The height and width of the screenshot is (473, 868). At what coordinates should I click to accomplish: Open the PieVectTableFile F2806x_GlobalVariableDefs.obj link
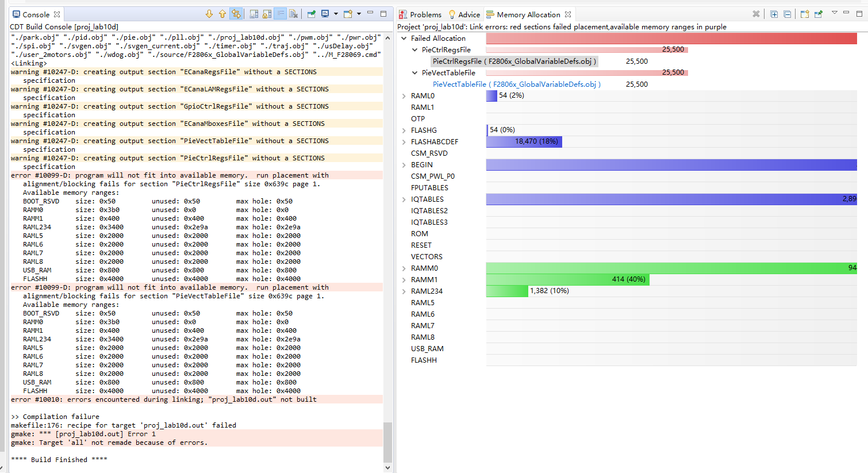pos(516,84)
